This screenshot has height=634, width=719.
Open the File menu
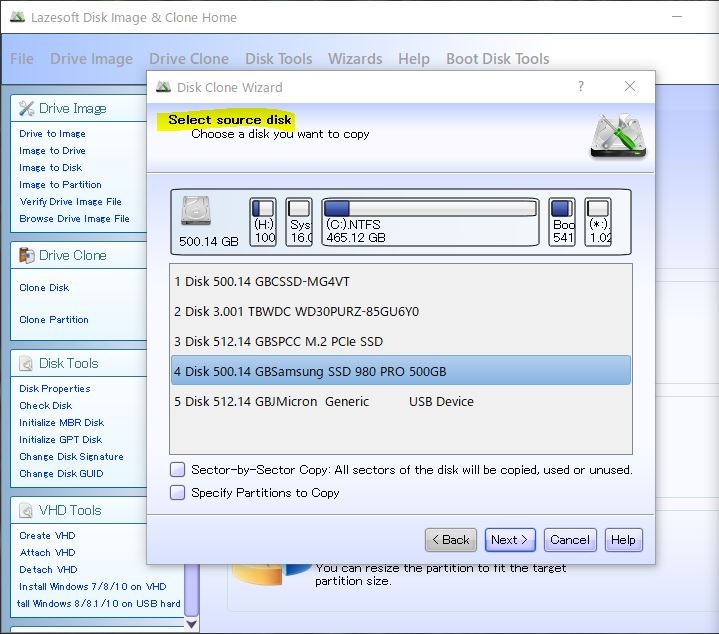tap(22, 59)
